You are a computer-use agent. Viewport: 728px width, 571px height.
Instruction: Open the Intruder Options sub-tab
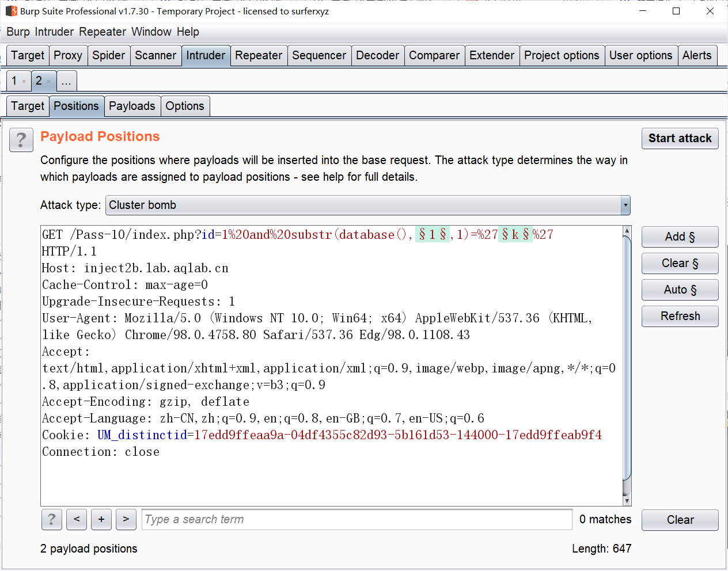coord(185,106)
